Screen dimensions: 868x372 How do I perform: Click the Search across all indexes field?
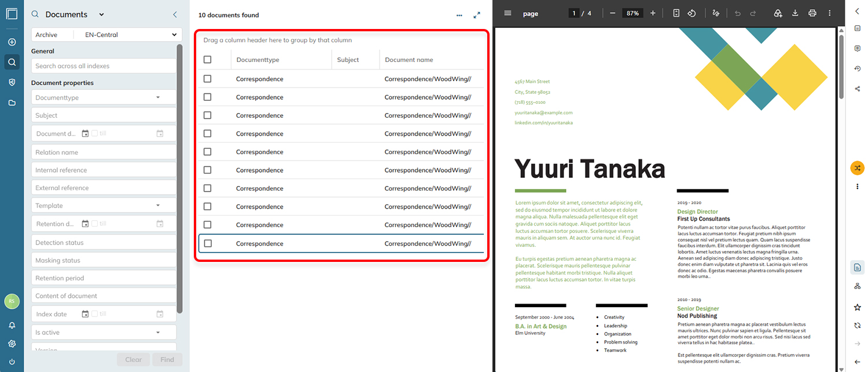pos(104,66)
